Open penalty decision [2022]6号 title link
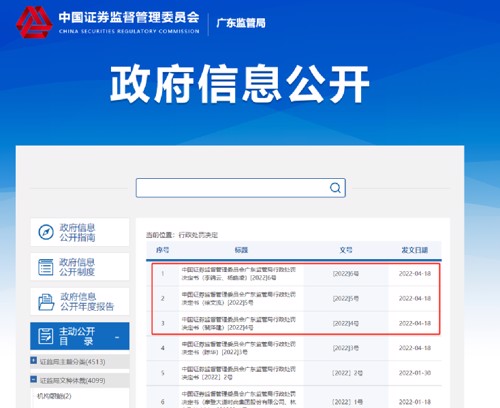500x408 pixels. 239,274
